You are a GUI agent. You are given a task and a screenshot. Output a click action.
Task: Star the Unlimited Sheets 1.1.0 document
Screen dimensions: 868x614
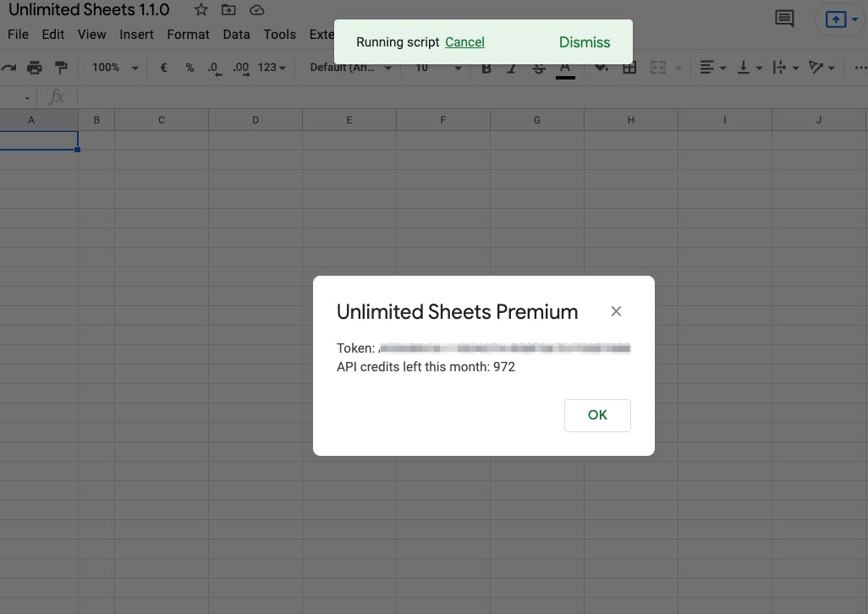coord(201,9)
